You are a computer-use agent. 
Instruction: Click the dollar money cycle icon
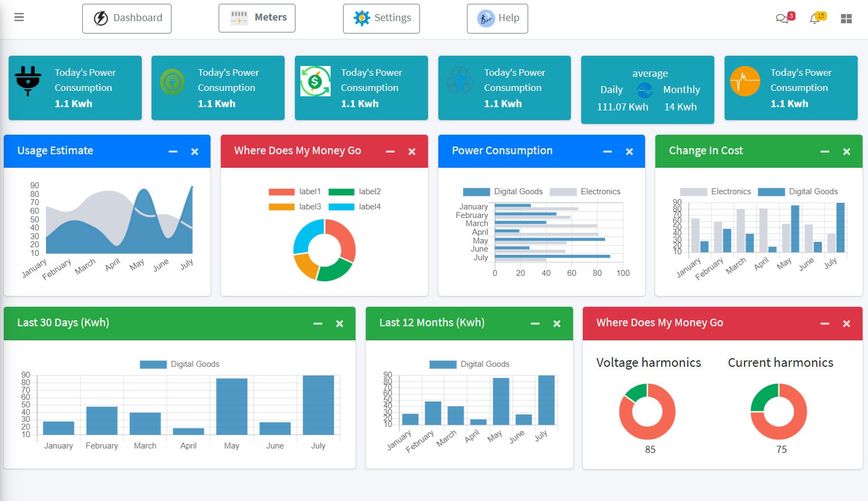315,82
